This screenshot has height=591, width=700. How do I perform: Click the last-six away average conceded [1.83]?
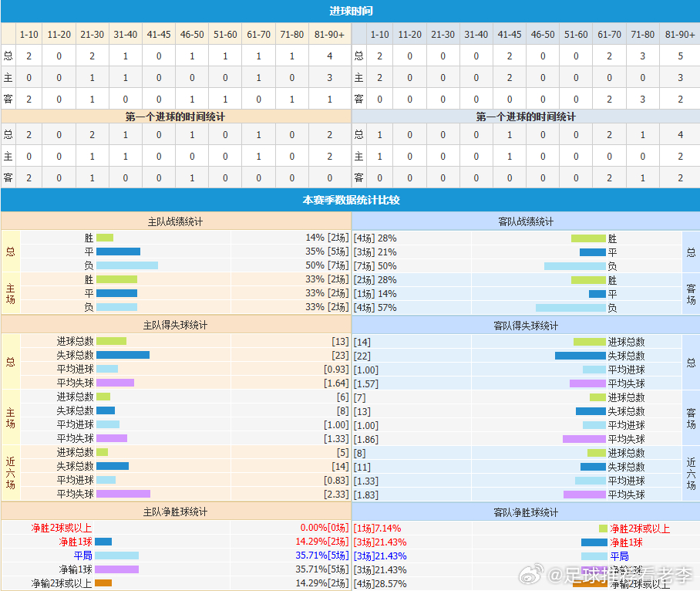(366, 495)
